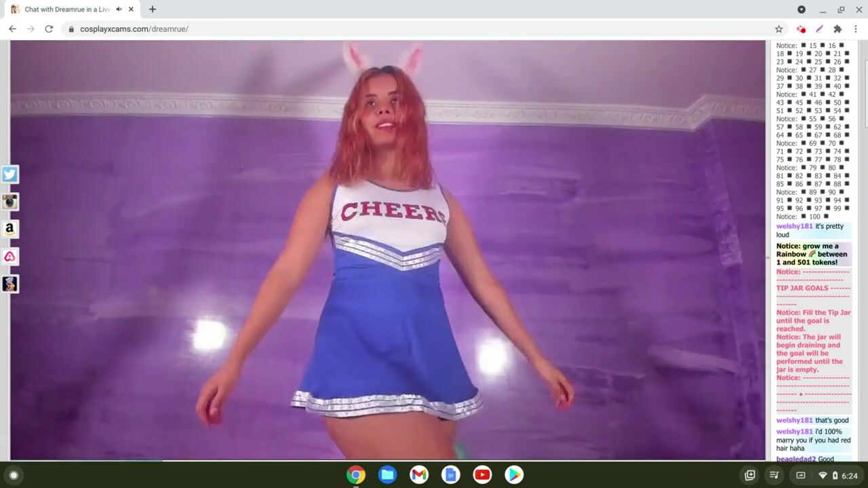868x488 pixels.
Task: Reload the page
Action: [49, 29]
